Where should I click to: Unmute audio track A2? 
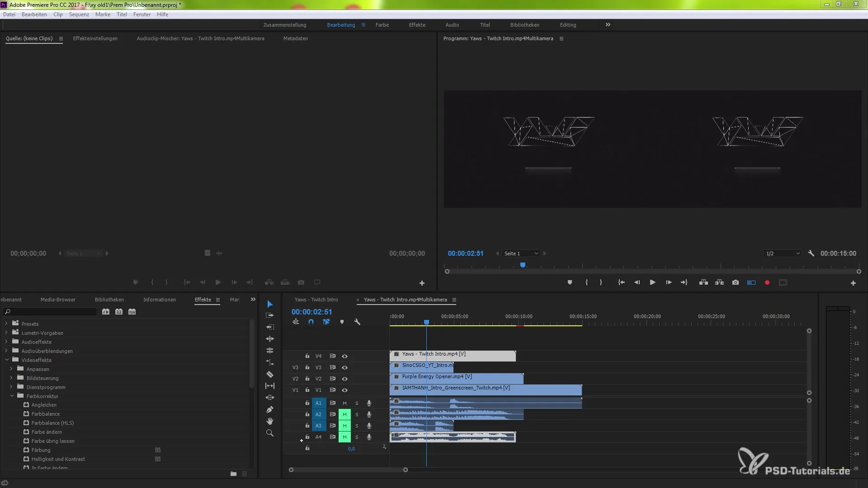(344, 414)
